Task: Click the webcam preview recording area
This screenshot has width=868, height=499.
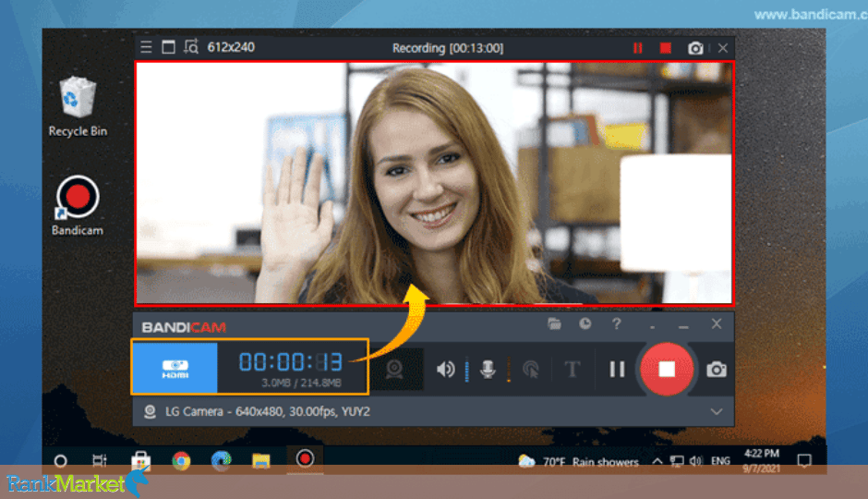Action: coord(435,183)
